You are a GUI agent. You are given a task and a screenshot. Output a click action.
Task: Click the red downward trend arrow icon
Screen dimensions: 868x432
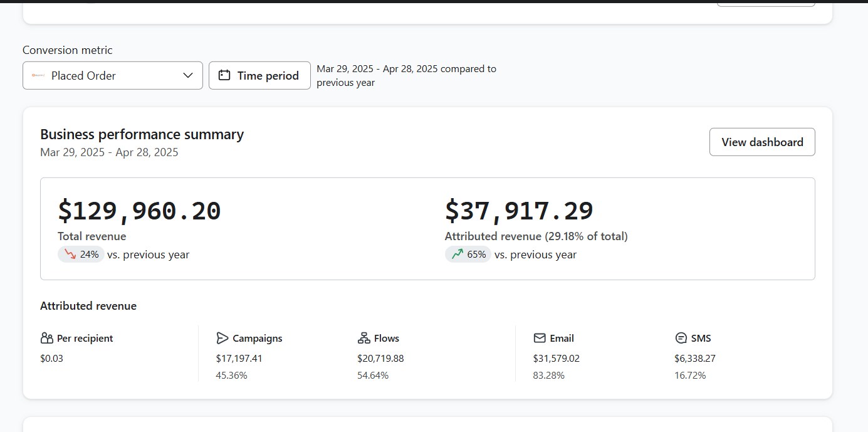70,255
